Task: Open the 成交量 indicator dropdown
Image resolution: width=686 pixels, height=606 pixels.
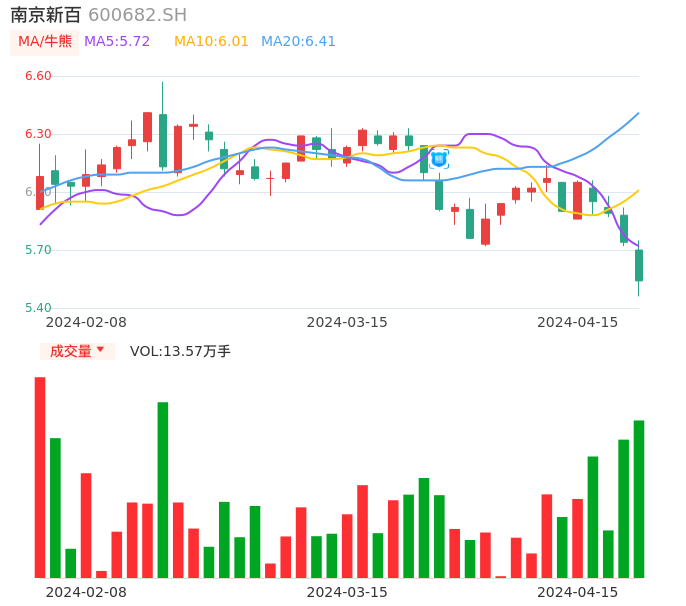Action: 77,351
